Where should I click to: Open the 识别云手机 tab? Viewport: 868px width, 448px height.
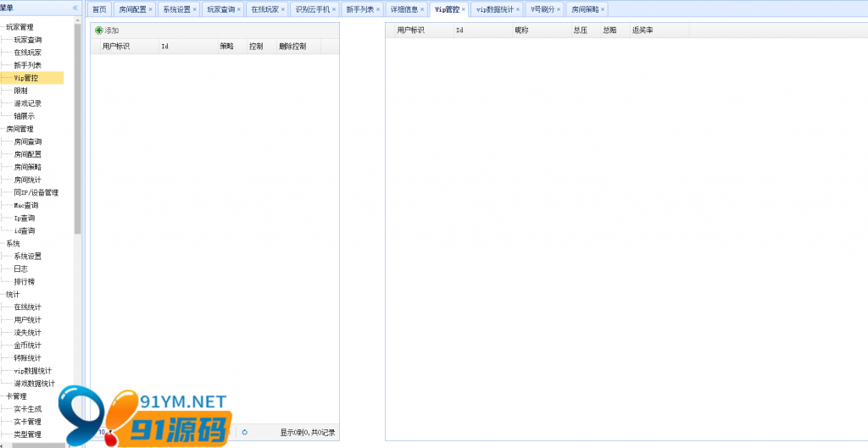pos(313,9)
